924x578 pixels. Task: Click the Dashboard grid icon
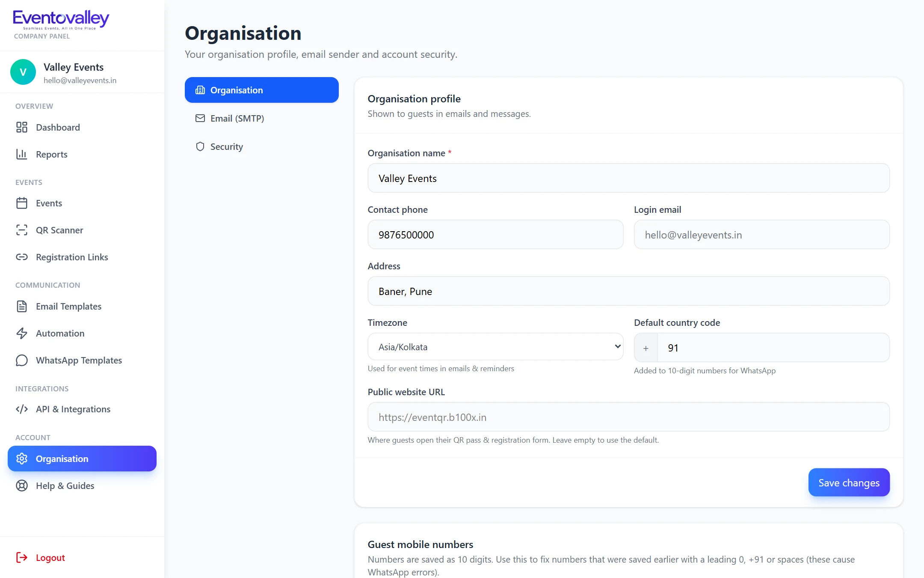pyautogui.click(x=22, y=127)
